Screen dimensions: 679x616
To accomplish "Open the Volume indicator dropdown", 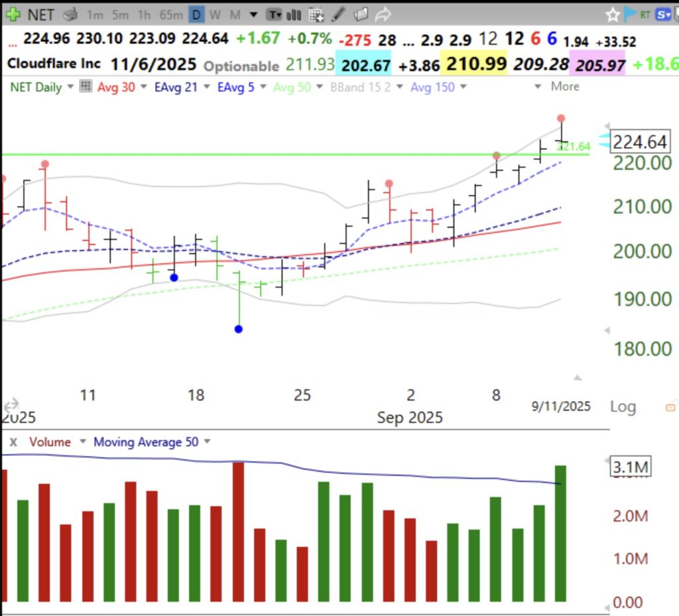I will pyautogui.click(x=82, y=442).
